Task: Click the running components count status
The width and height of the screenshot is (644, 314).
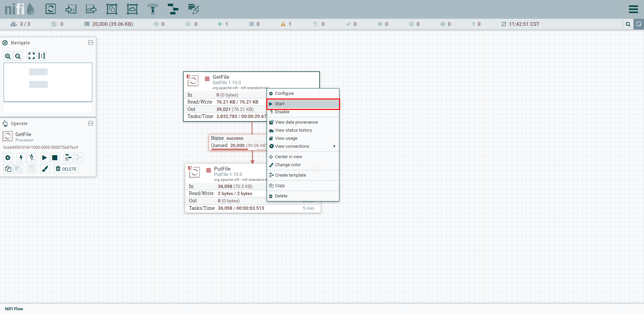Action: [223, 24]
